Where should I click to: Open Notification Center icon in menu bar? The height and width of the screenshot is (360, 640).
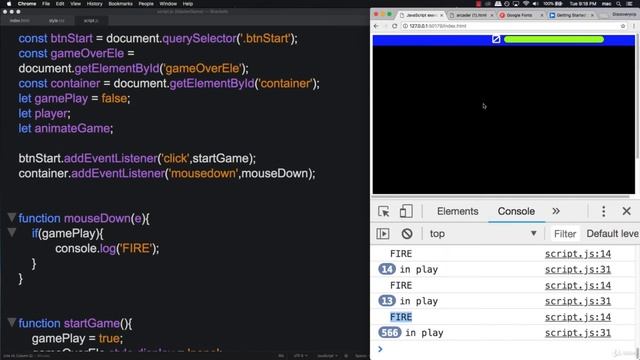point(631,4)
